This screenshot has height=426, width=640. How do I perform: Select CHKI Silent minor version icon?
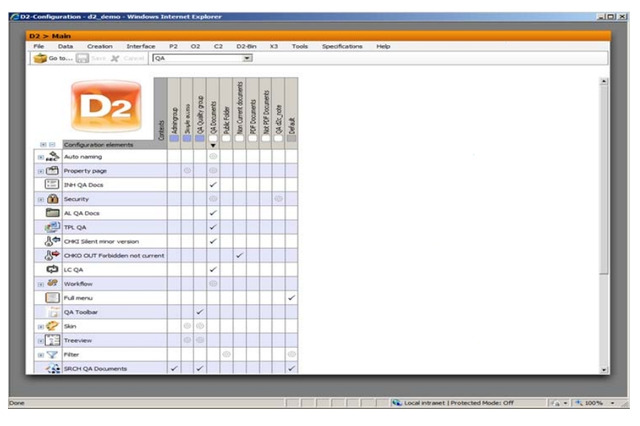pos(52,241)
